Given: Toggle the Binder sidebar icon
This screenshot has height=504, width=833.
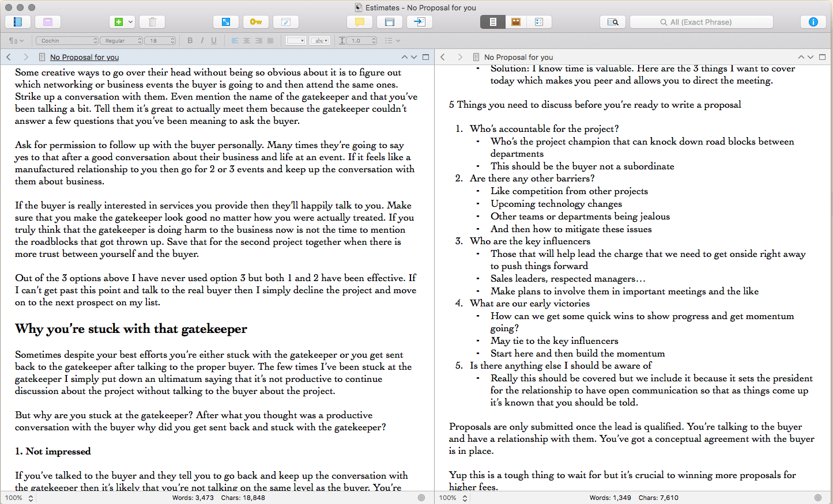Looking at the screenshot, I should click(x=17, y=22).
